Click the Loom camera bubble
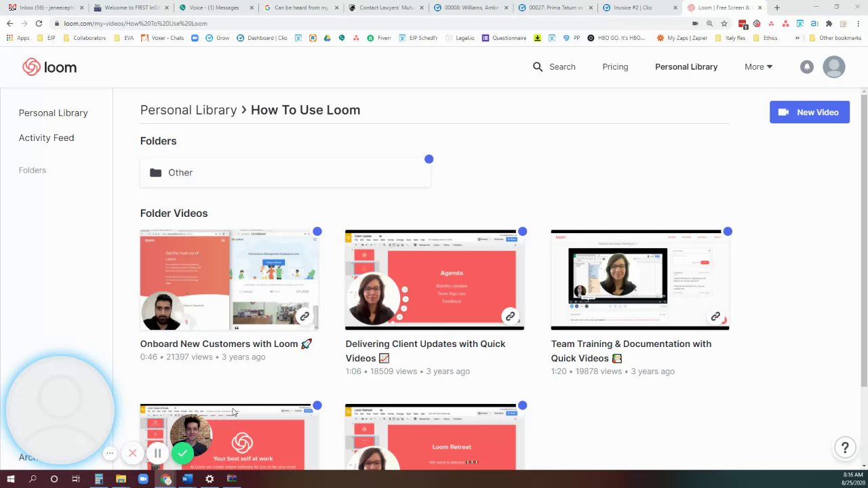Image resolution: width=868 pixels, height=488 pixels. tap(60, 410)
